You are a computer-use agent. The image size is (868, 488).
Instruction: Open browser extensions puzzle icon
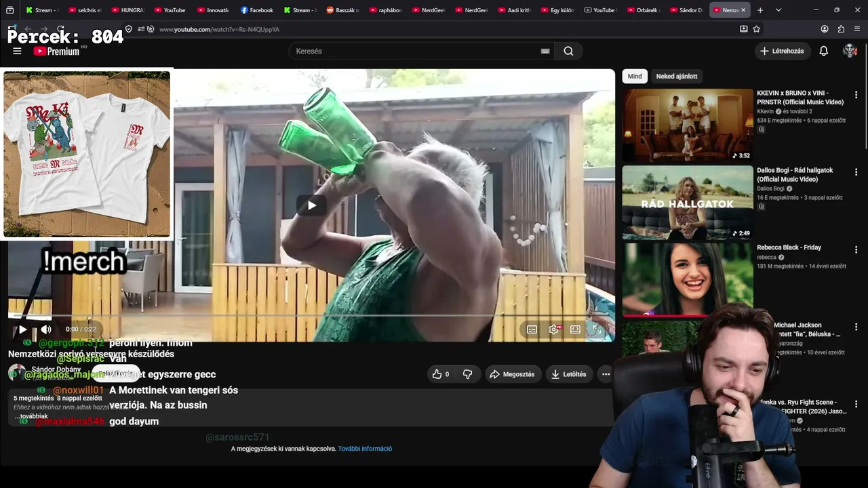841,29
